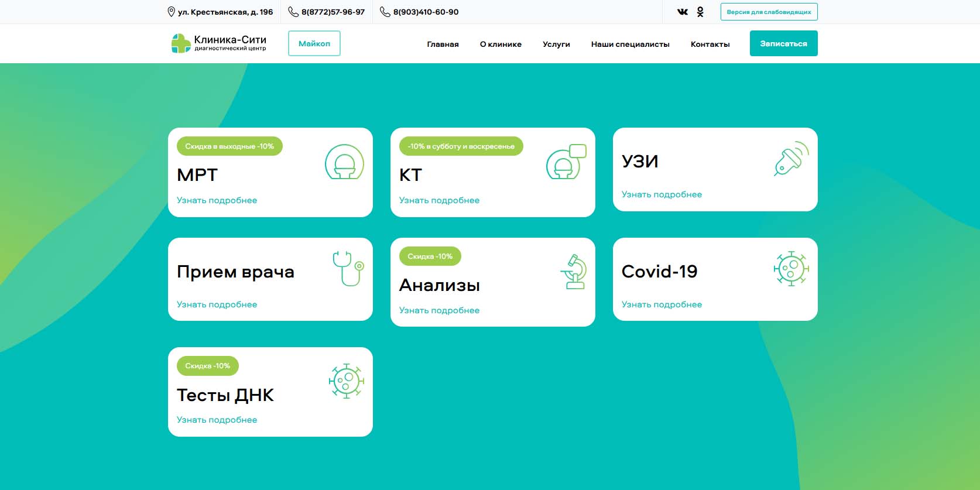
Task: Click the stethoscope icon on Прием врача card
Action: click(348, 268)
